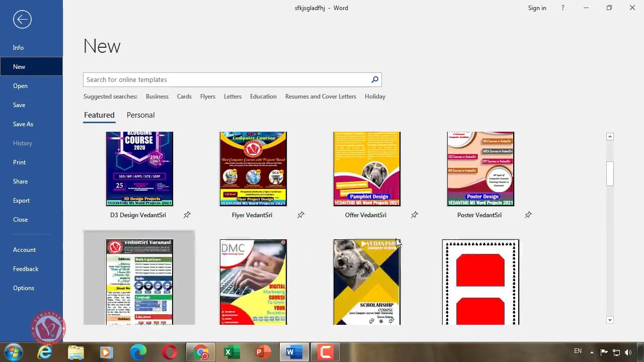Click the Action Center flag tray icon
Image resolution: width=644 pixels, height=362 pixels.
coord(604,352)
